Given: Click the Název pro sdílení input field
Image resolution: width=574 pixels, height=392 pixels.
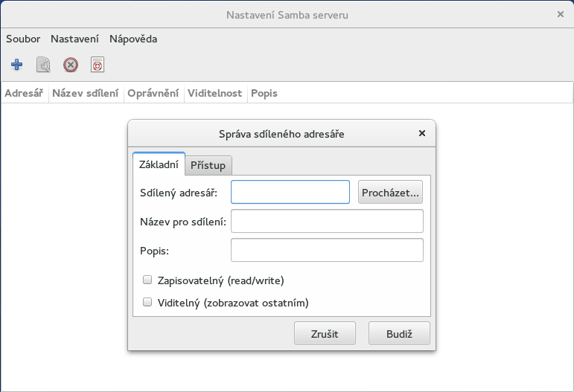Looking at the screenshot, I should pyautogui.click(x=327, y=221).
